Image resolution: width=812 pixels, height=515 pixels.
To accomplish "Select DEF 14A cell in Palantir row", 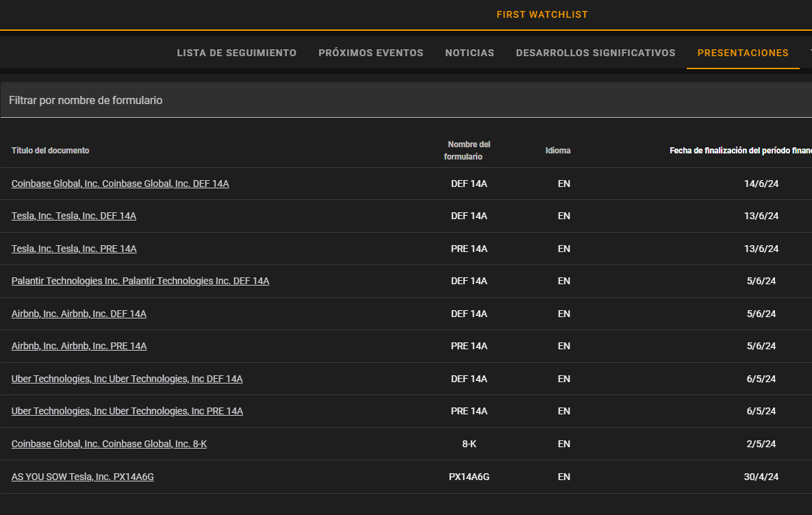I will pyautogui.click(x=469, y=281).
